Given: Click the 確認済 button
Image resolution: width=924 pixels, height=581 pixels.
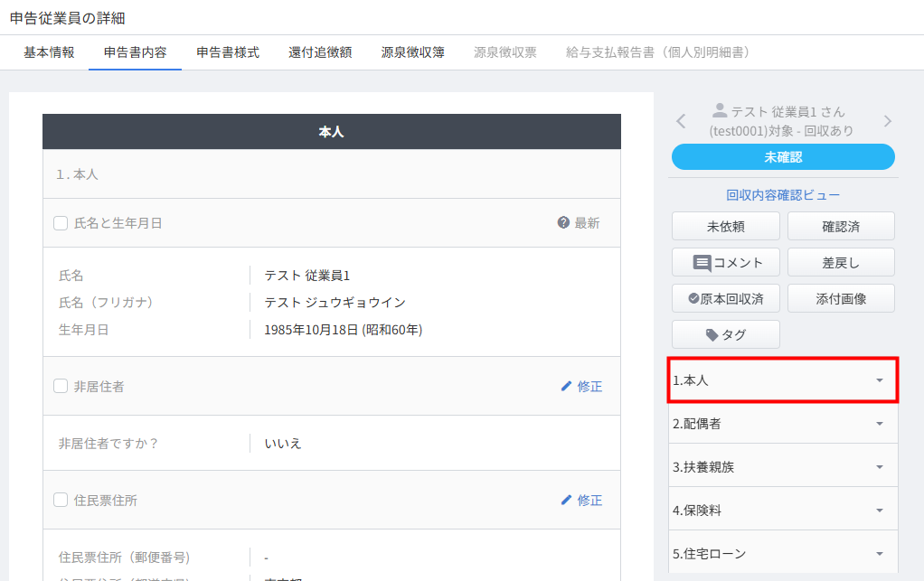Looking at the screenshot, I should coord(841,226).
